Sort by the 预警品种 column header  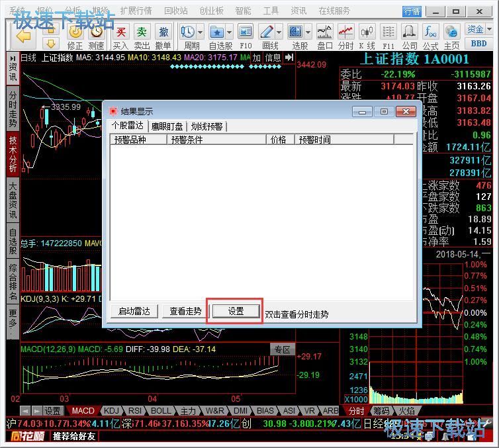point(138,140)
